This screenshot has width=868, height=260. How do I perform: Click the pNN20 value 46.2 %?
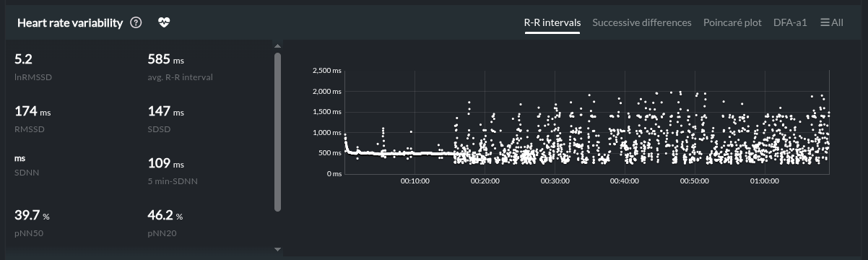165,215
